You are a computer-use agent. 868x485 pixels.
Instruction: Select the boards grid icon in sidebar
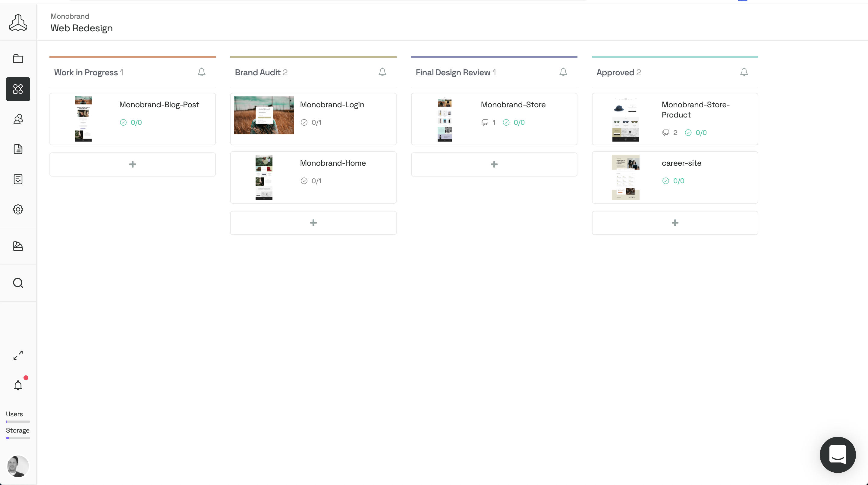18,89
